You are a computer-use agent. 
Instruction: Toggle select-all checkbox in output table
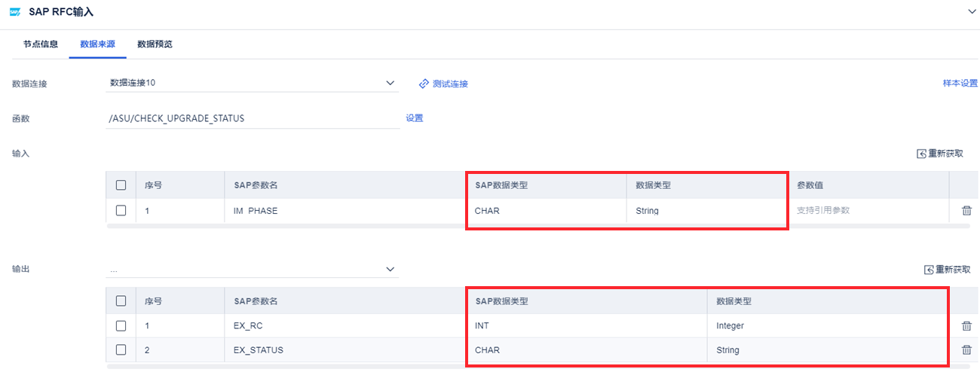tap(121, 301)
